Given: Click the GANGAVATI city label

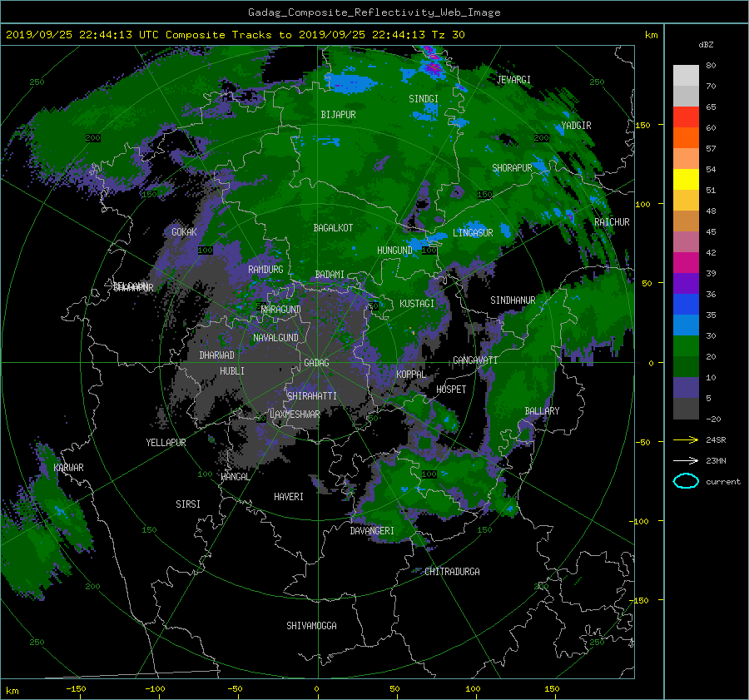Looking at the screenshot, I should click(x=475, y=360).
